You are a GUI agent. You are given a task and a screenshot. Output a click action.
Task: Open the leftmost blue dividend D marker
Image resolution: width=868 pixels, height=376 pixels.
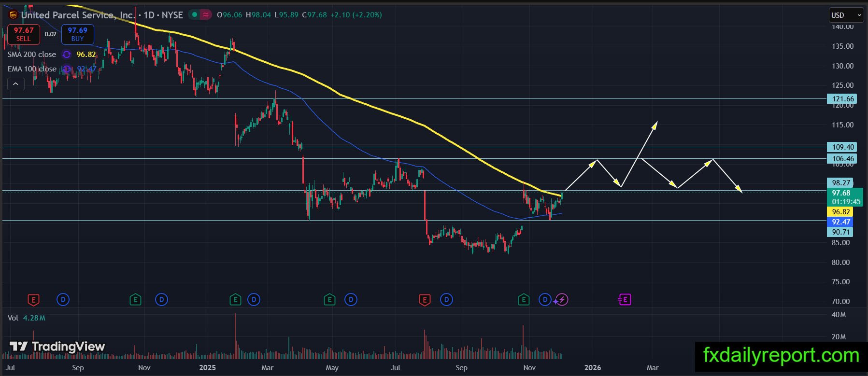click(63, 300)
